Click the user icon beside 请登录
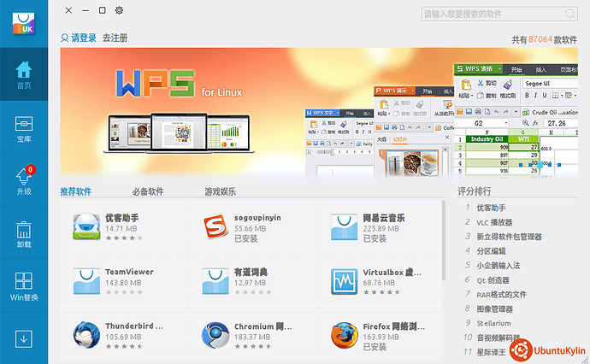590x364 pixels. 65,38
